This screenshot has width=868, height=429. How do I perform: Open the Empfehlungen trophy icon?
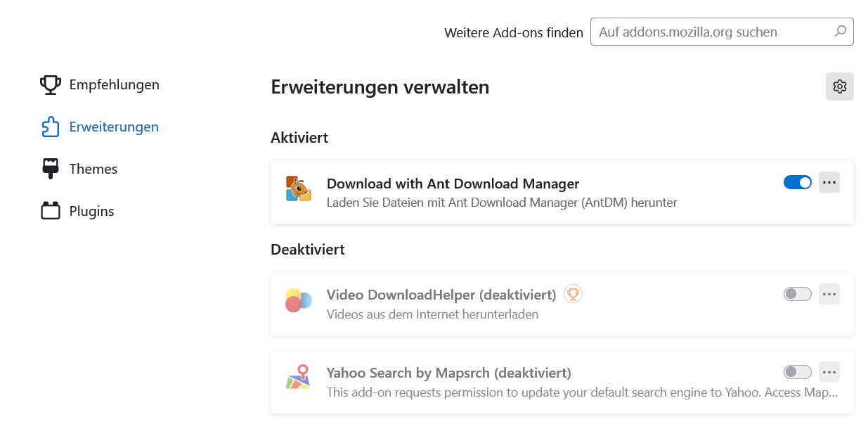click(x=51, y=85)
